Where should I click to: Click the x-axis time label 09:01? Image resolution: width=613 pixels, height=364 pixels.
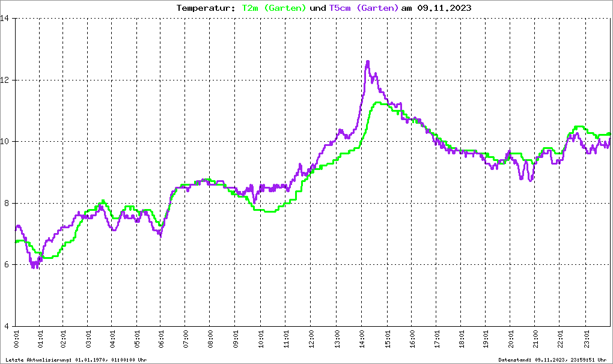[x=236, y=339]
